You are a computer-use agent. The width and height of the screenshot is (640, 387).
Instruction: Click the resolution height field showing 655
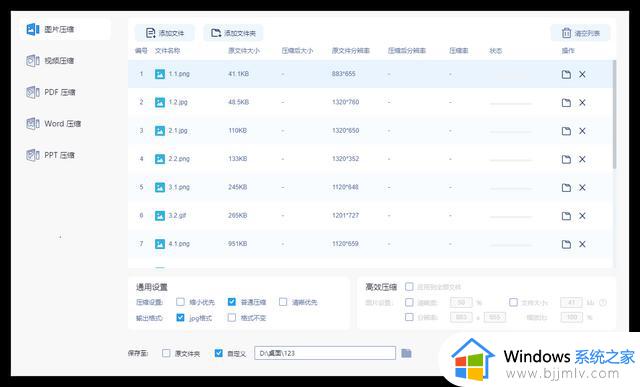[x=495, y=317]
